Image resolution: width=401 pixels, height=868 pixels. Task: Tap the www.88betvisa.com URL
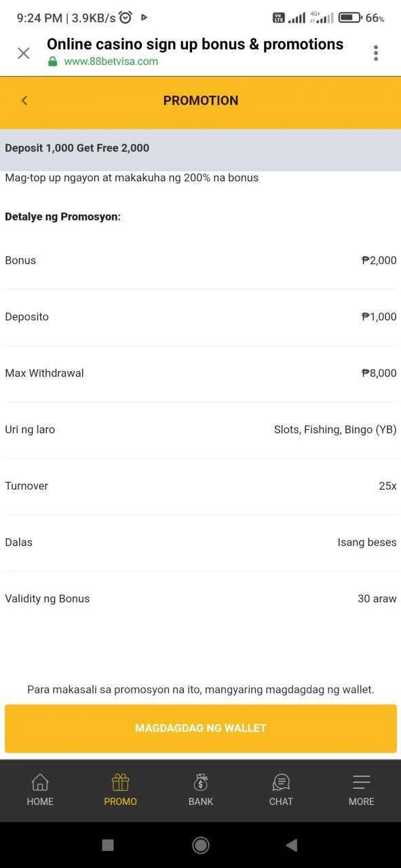click(x=111, y=61)
